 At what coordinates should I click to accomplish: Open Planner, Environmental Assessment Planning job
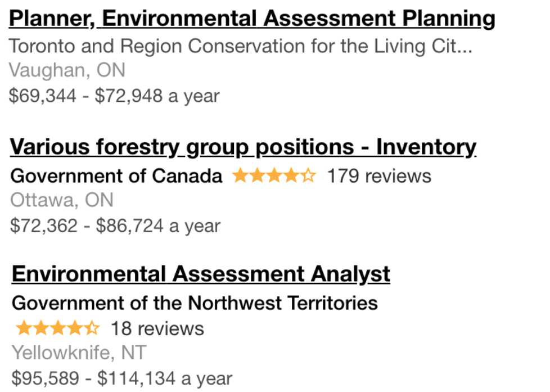click(252, 19)
